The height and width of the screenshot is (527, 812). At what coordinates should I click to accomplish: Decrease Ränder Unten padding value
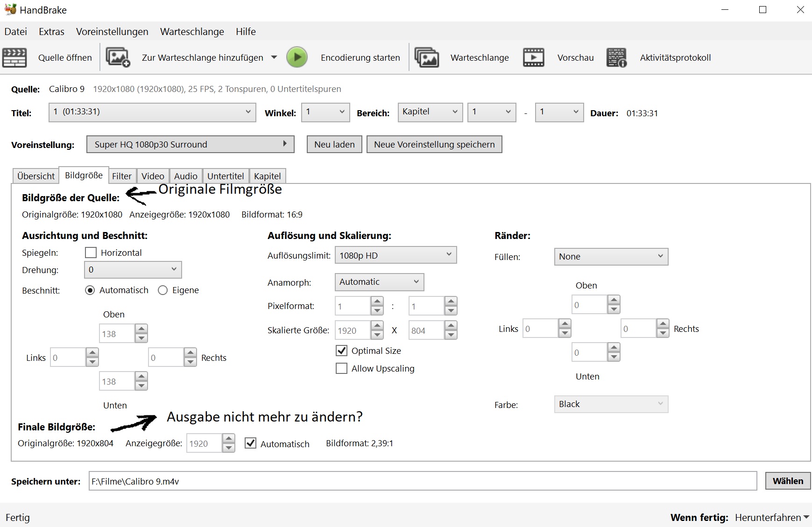[x=614, y=357]
